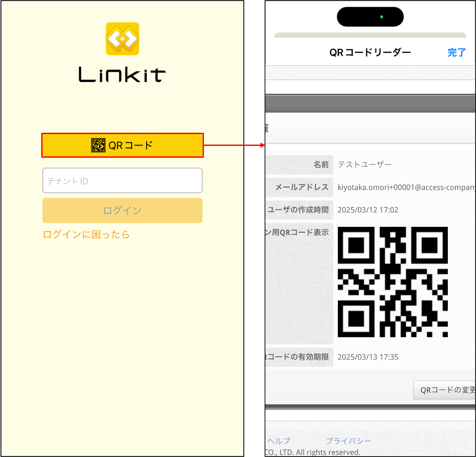Click the QRコードの変更 button
The width and height of the screenshot is (476, 457).
tap(445, 390)
